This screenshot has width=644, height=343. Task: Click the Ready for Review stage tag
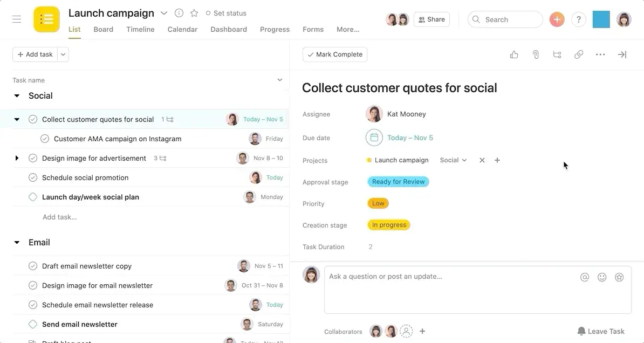click(398, 182)
